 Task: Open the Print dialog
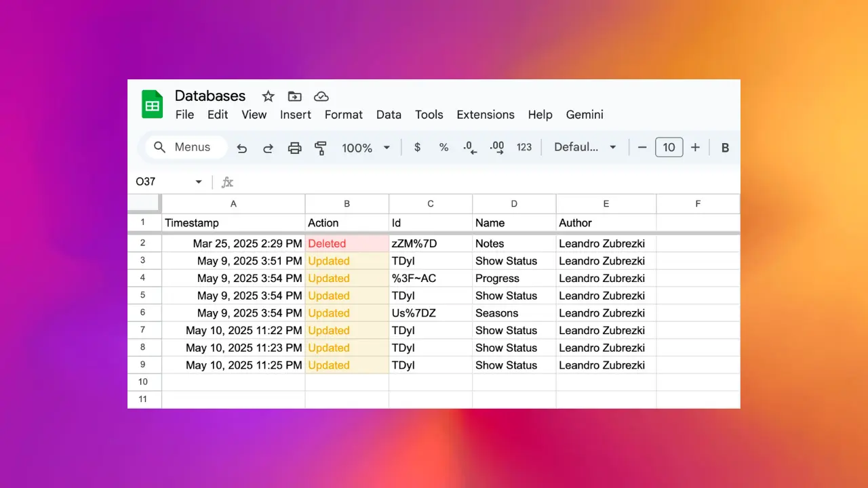294,147
